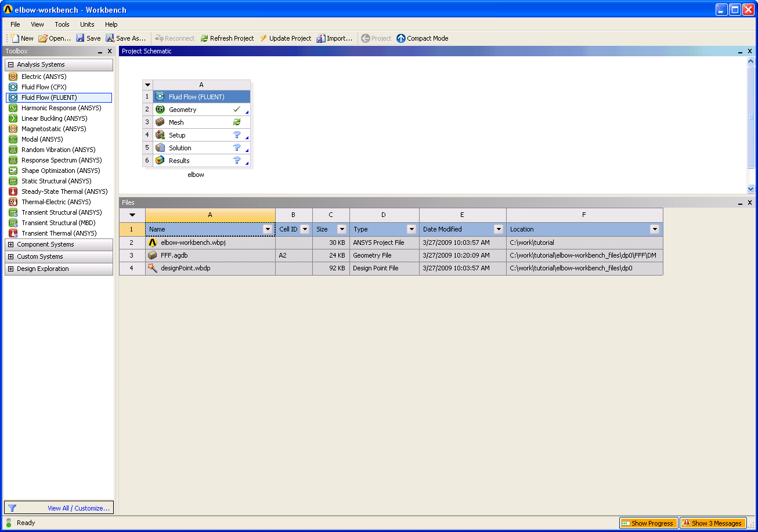Screen dimensions: 758x532
Task: Open the Type column filter dropdown
Action: pyautogui.click(x=412, y=229)
